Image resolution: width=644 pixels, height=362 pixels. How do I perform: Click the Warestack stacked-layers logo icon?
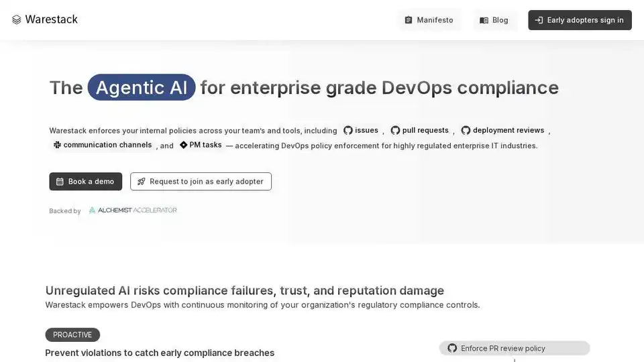[16, 19]
